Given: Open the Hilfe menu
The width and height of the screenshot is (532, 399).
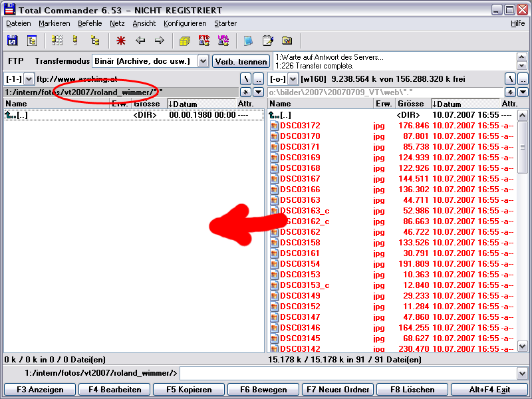Looking at the screenshot, I should [518, 23].
